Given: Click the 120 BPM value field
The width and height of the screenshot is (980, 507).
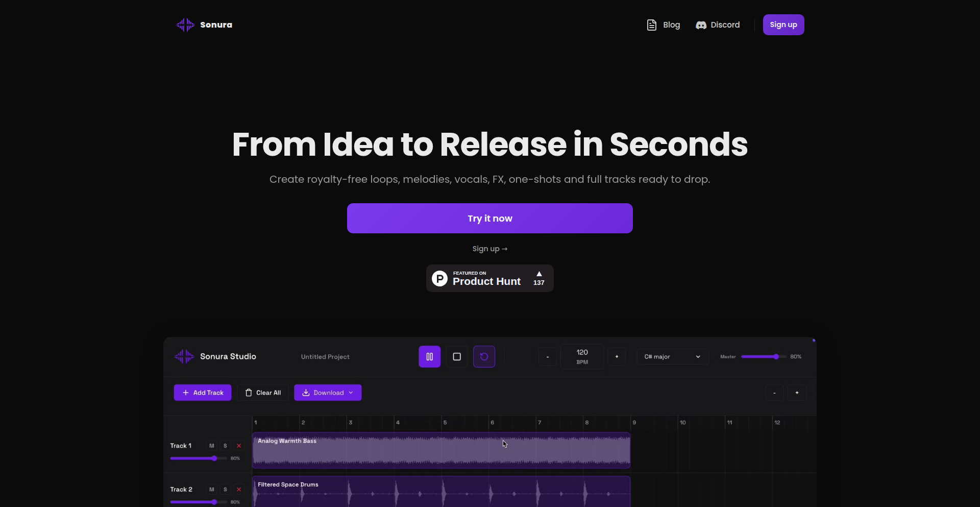Looking at the screenshot, I should point(582,356).
